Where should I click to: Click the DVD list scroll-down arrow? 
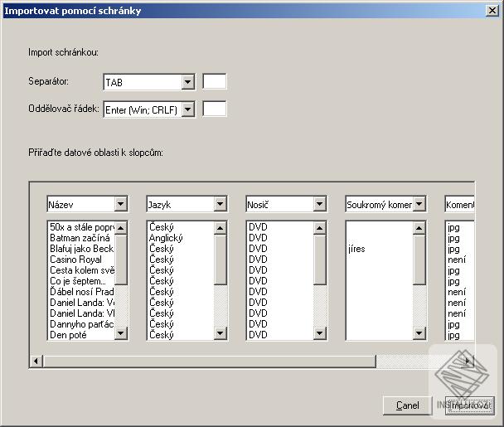(319, 332)
